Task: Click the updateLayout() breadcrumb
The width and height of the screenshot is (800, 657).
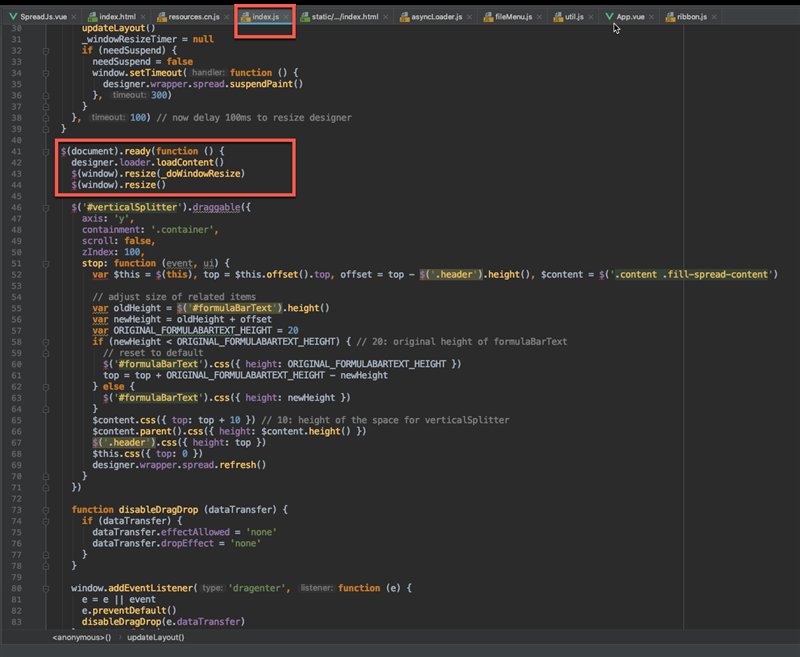Action: [155, 636]
